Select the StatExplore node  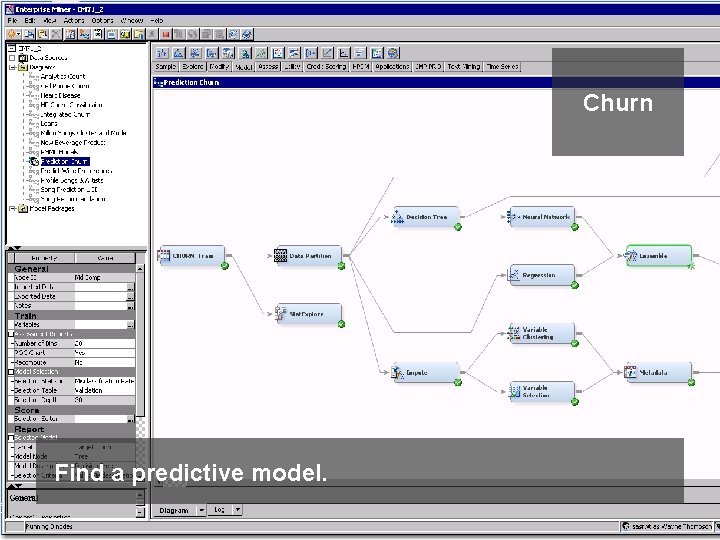pos(309,314)
